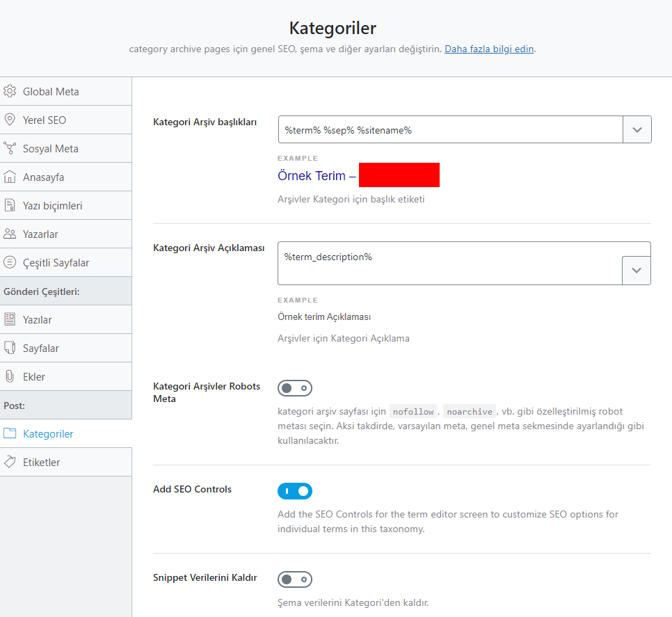Open the Kategori Arşiv Açıklaması variable dropdown

637,271
